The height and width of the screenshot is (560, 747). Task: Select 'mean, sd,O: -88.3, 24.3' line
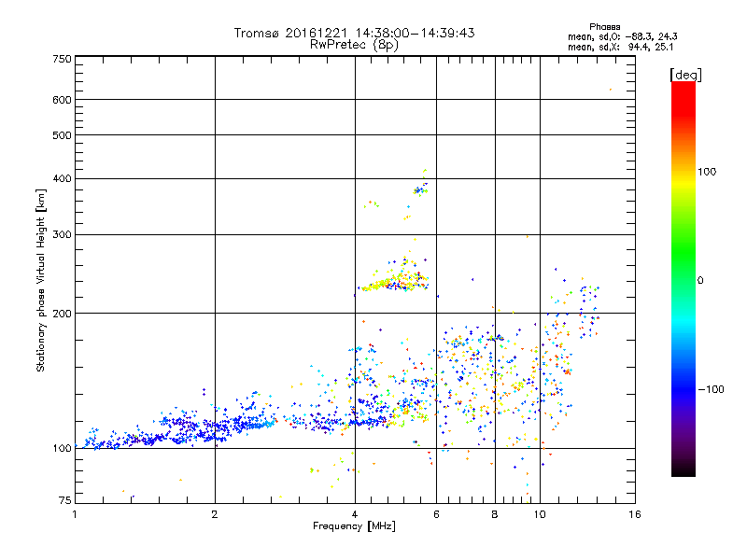point(622,36)
